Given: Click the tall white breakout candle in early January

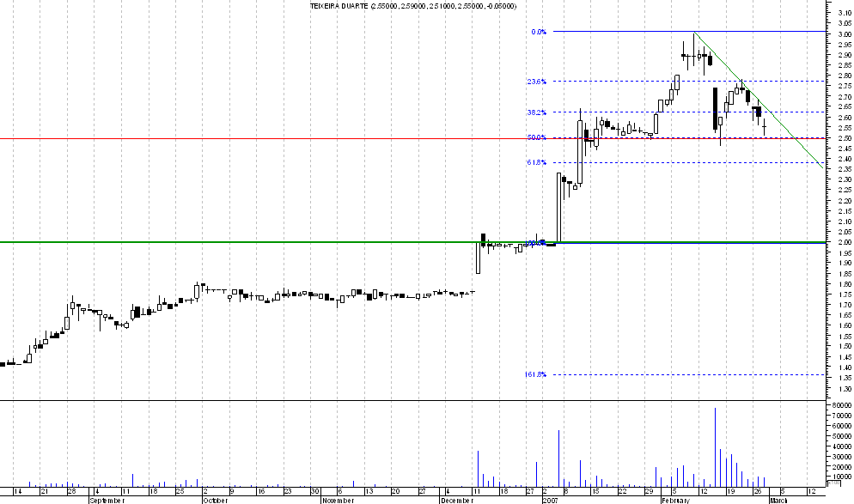Looking at the screenshot, I should coord(558,208).
